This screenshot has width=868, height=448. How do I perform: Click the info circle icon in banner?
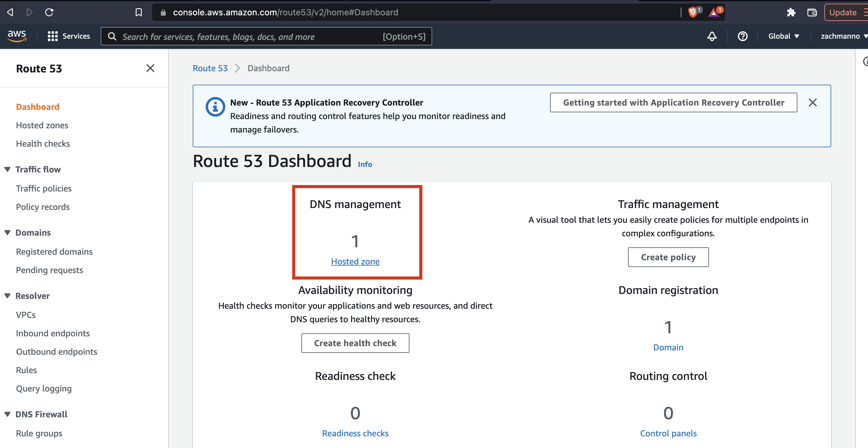[215, 107]
